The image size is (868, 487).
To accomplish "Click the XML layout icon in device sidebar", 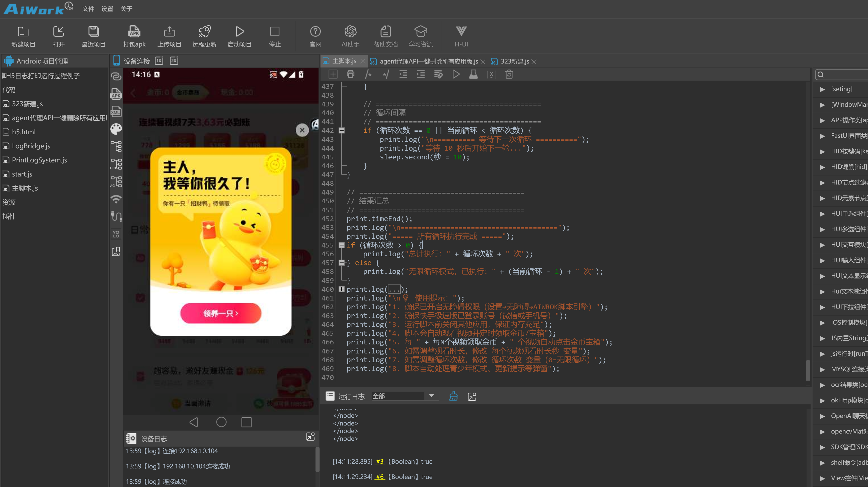I will (x=116, y=111).
